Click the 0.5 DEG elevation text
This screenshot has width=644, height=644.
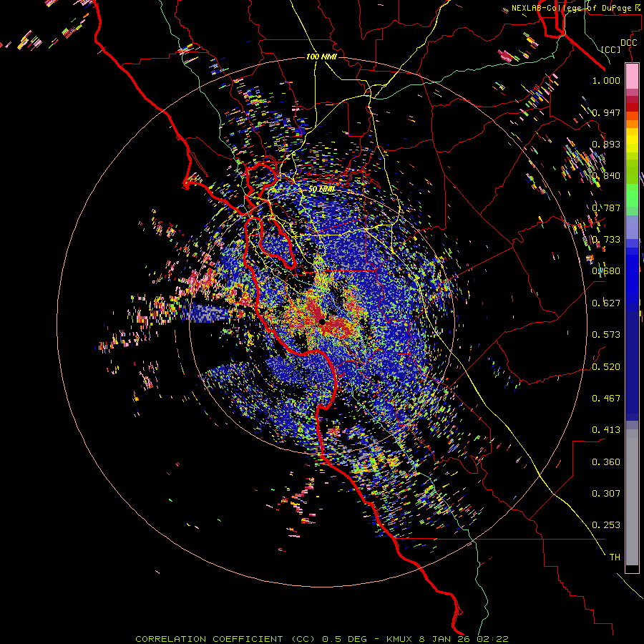344,639
